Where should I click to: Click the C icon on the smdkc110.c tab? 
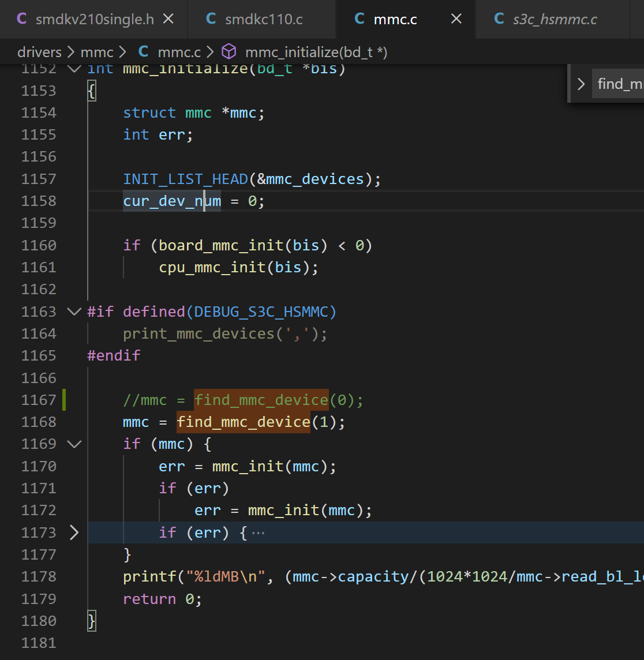pos(211,19)
